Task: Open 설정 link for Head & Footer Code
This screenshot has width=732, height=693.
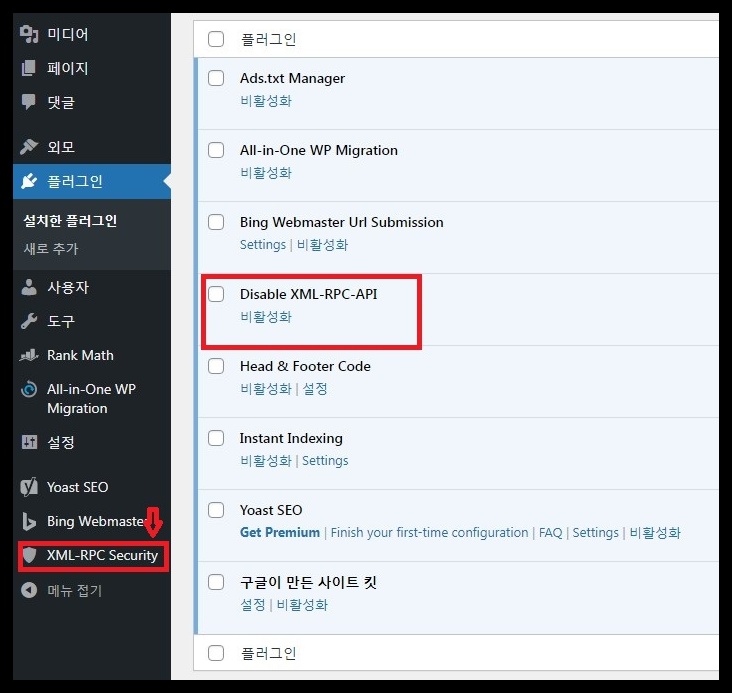Action: tap(315, 389)
